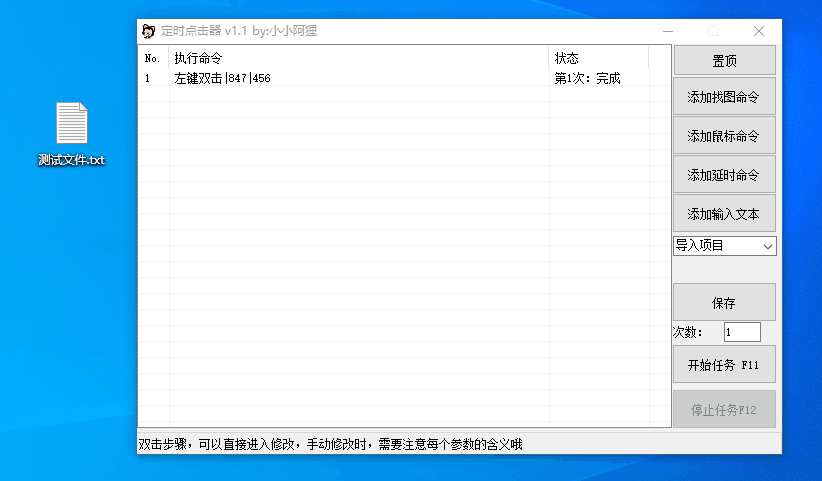
Task: Close the 定时点击器 window
Action: [759, 31]
